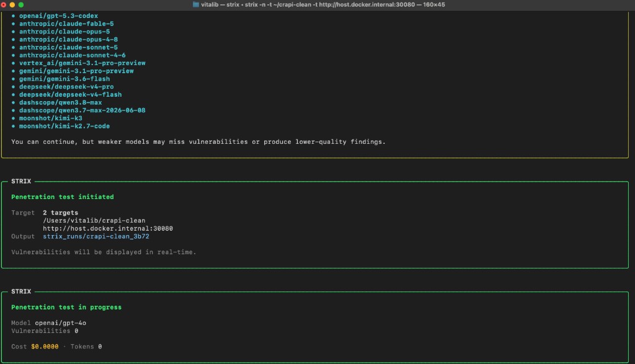Select the text gemini/gemini-3.6-flash
635x364 pixels.
64,79
